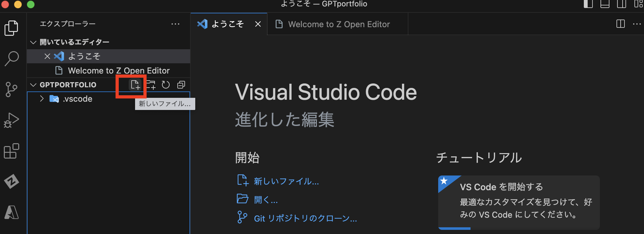The height and width of the screenshot is (234, 644).
Task: Click the 開始 section heading
Action: pos(247,158)
